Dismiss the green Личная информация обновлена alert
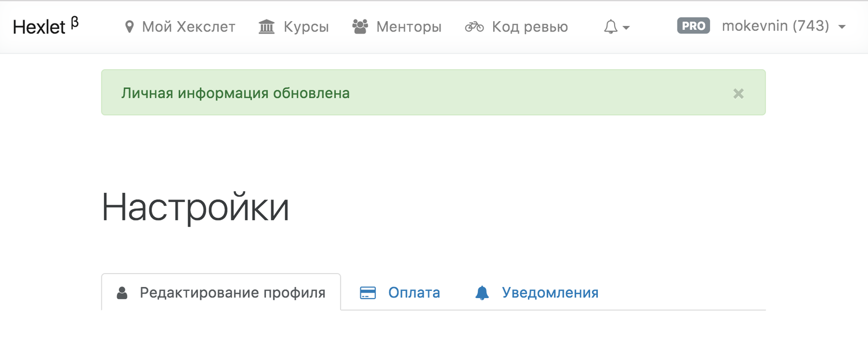The height and width of the screenshot is (350, 868). coord(738,94)
